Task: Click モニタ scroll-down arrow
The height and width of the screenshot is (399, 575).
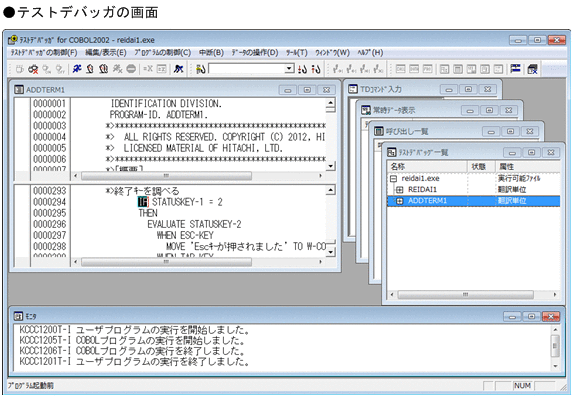Action: pos(555,366)
